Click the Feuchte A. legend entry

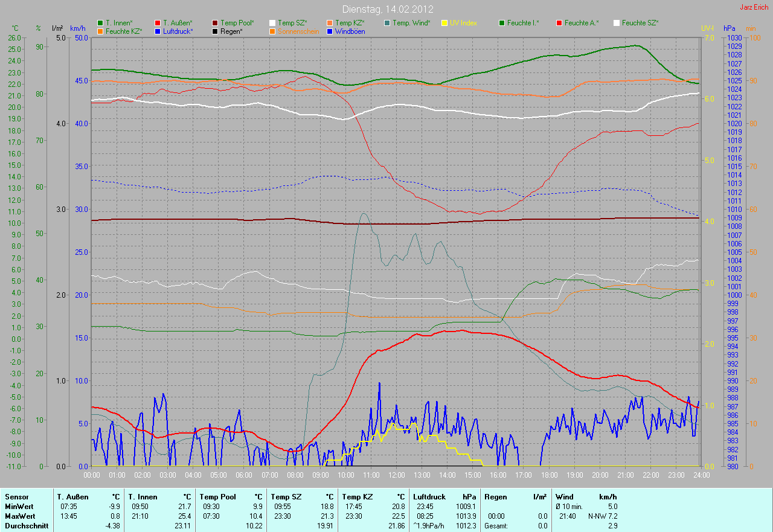click(582, 23)
